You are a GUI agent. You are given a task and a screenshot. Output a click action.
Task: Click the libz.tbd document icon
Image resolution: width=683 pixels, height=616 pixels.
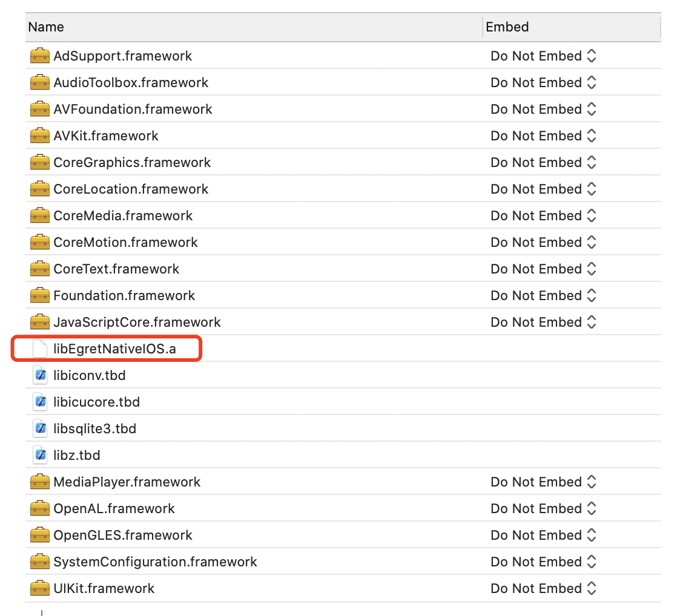click(39, 456)
